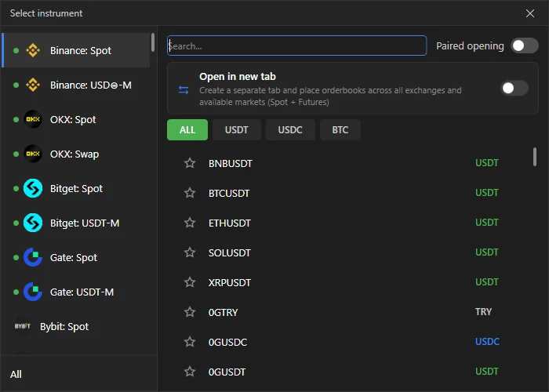This screenshot has width=549, height=392.
Task: Mark ETHUSDT as favorite via star
Action: tap(190, 223)
